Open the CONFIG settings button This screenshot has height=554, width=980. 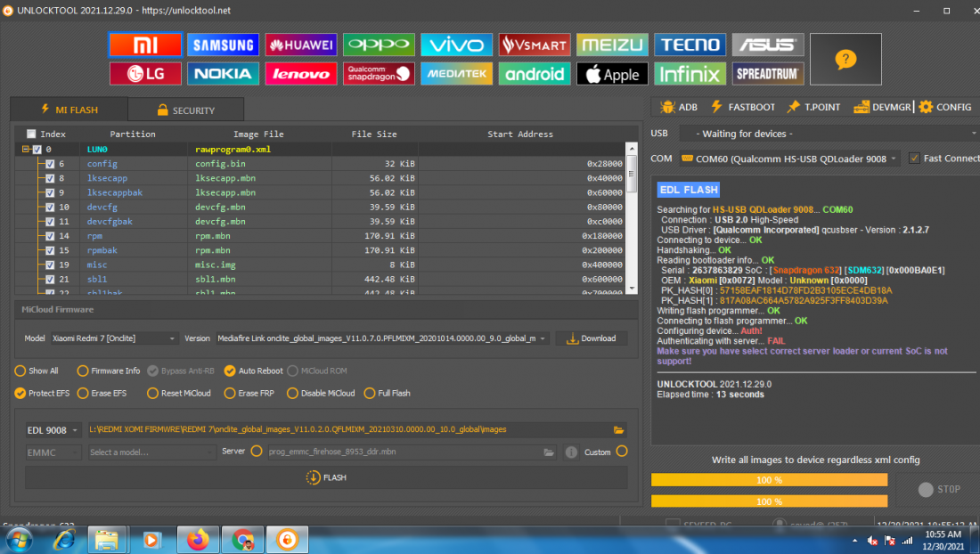click(x=945, y=108)
